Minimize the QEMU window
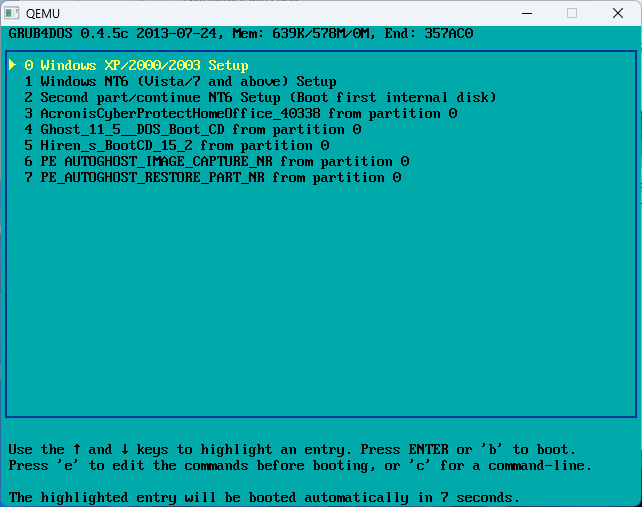 [527, 14]
